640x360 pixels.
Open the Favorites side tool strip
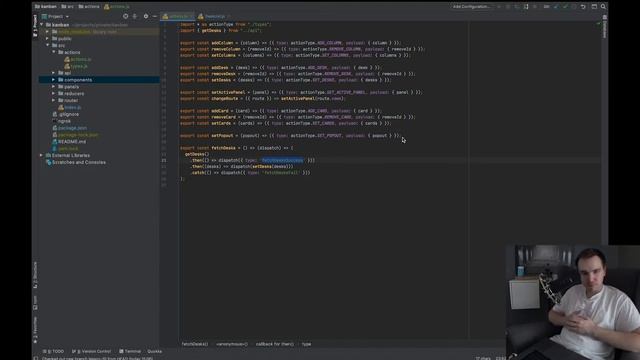point(35,330)
